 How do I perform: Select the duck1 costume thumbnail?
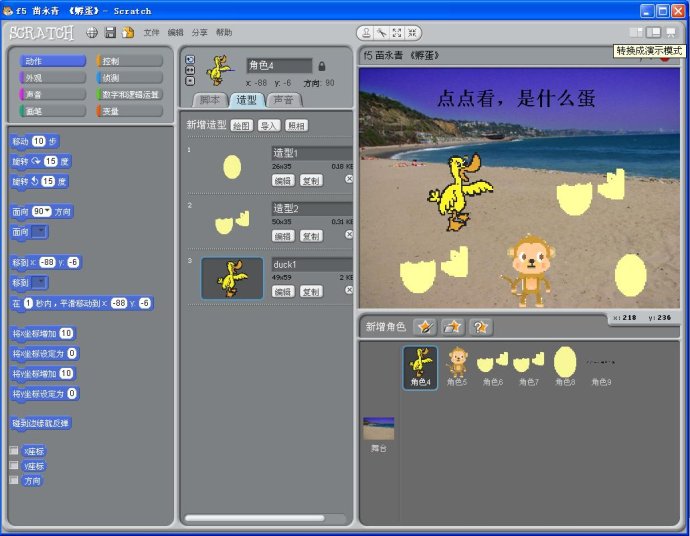pyautogui.click(x=232, y=278)
